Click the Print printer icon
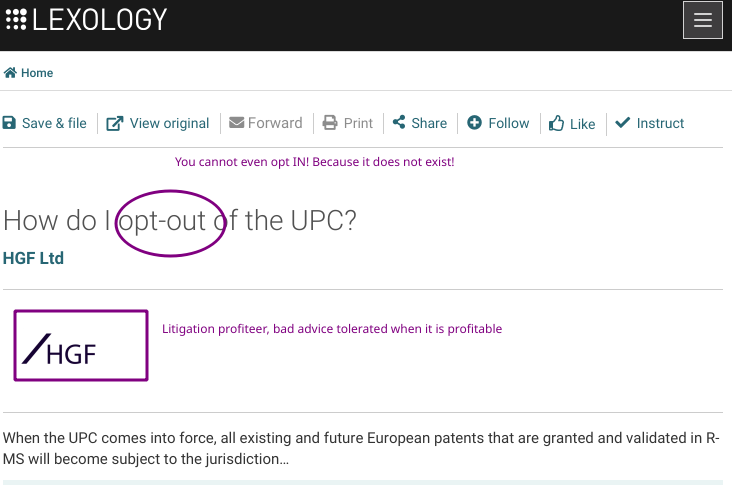 point(330,123)
